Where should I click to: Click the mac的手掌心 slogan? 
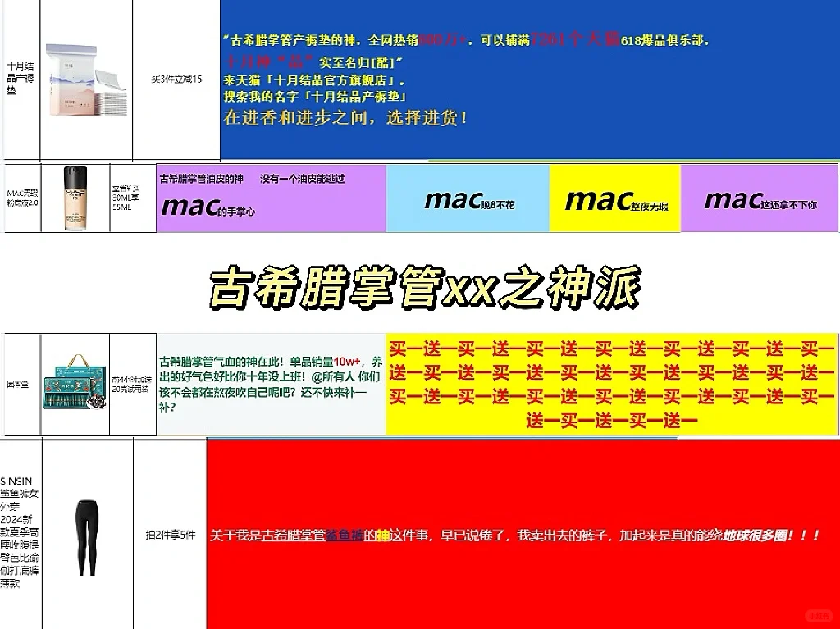(x=208, y=207)
